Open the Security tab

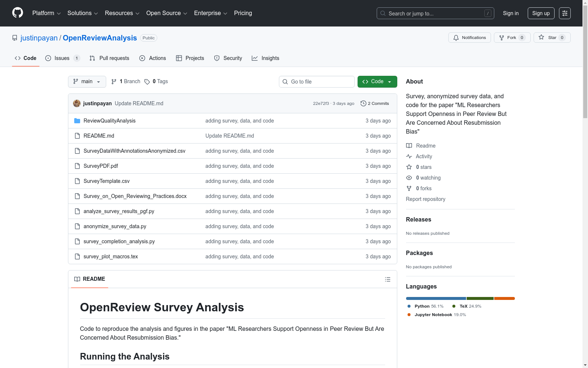(x=228, y=58)
